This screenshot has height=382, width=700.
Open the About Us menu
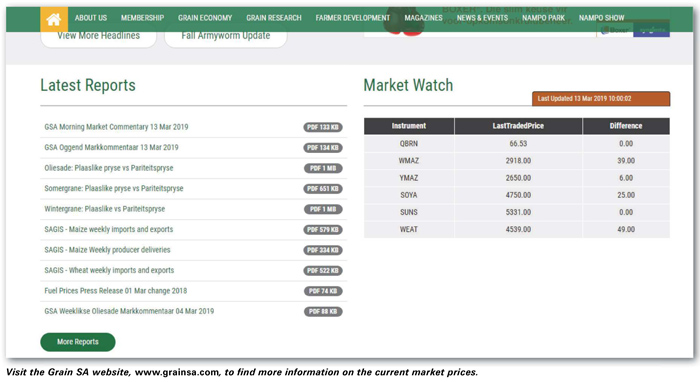(91, 18)
